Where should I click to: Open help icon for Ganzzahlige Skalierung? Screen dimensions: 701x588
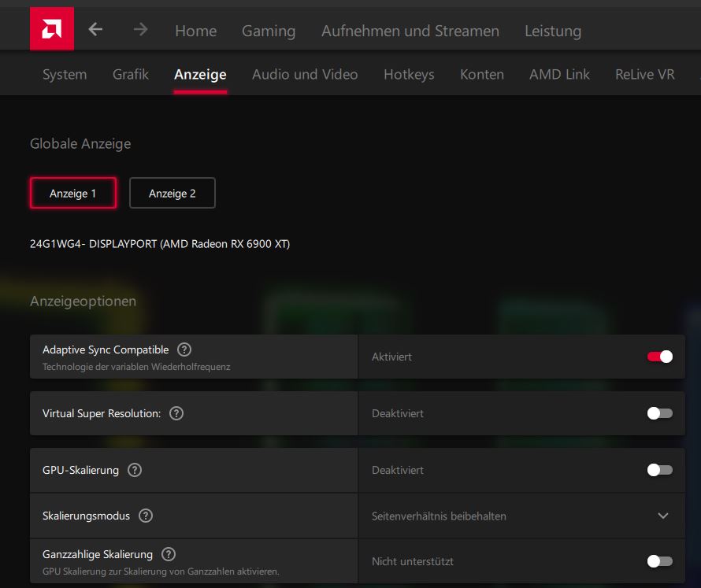169,554
